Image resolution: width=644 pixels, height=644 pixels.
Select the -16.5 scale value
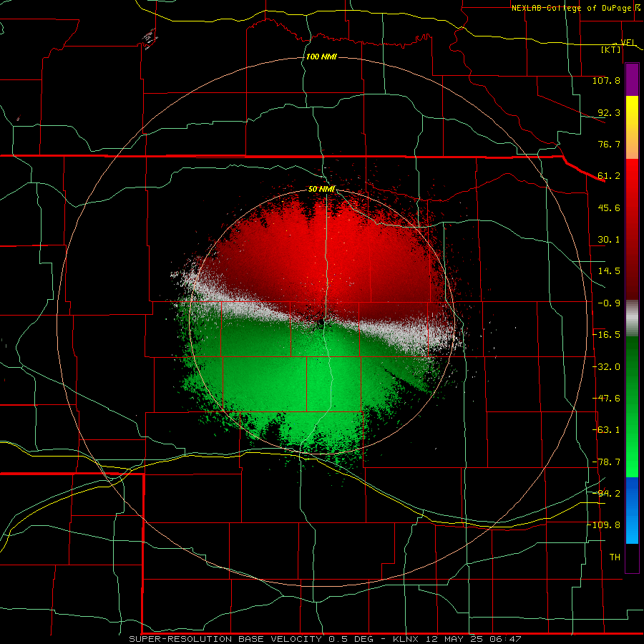tap(606, 335)
